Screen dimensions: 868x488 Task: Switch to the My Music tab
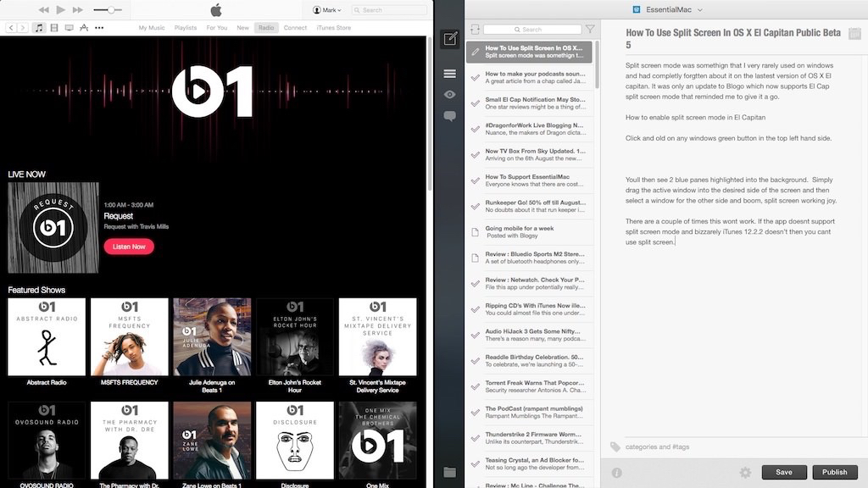[x=152, y=28]
